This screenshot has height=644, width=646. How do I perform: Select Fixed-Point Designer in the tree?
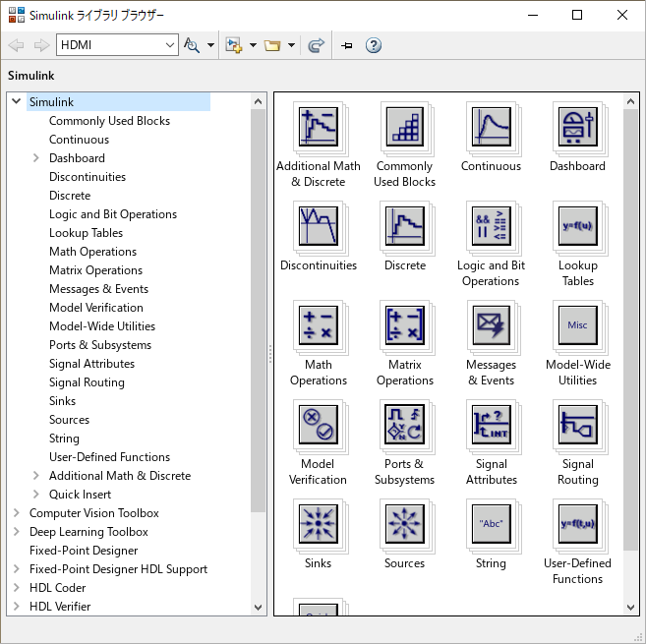click(84, 551)
